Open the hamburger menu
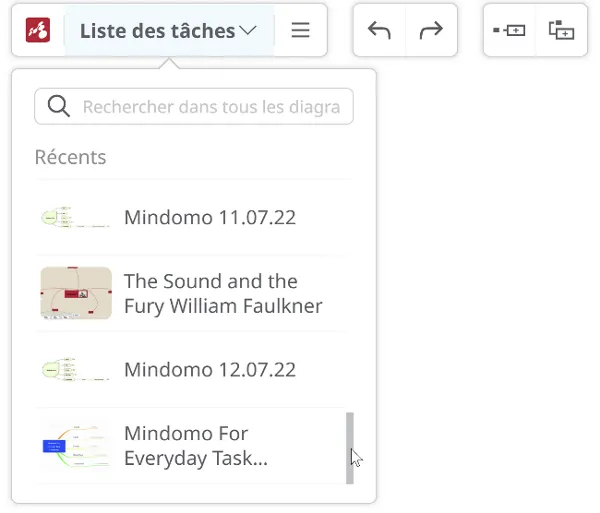Viewport: 600px width, 513px height. coord(300,31)
